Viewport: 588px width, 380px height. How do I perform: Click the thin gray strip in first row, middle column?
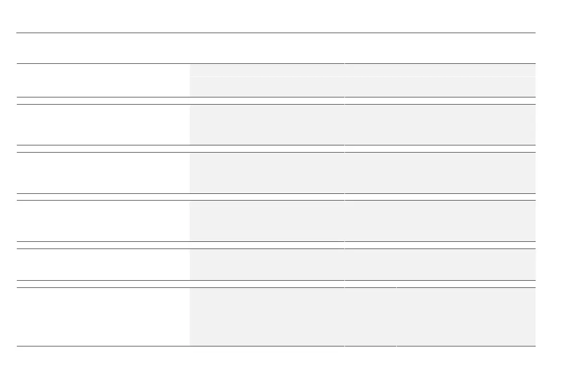pos(267,70)
